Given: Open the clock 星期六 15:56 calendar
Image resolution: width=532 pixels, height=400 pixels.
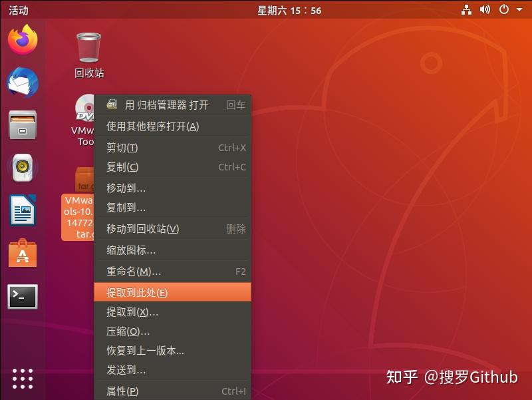Looking at the screenshot, I should [289, 10].
